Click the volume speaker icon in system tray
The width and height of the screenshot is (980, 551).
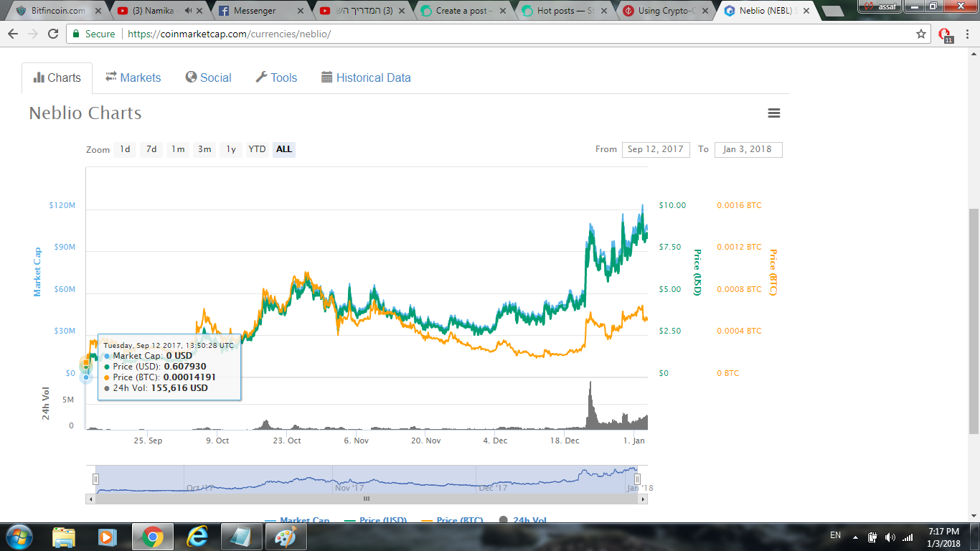click(890, 537)
